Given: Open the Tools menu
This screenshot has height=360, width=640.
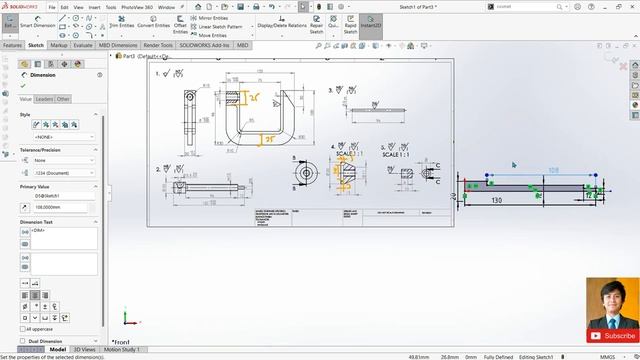Looking at the screenshot, I should click(111, 7).
